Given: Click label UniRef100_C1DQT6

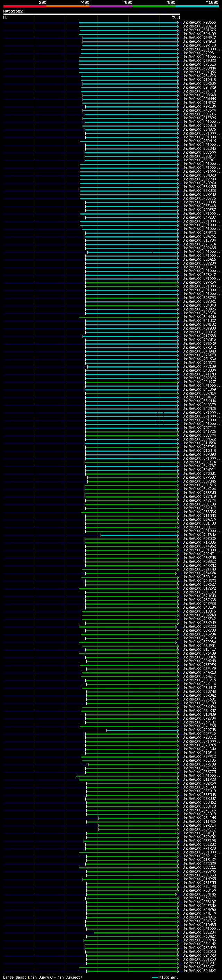Looking at the screenshot, I should coord(199,612).
